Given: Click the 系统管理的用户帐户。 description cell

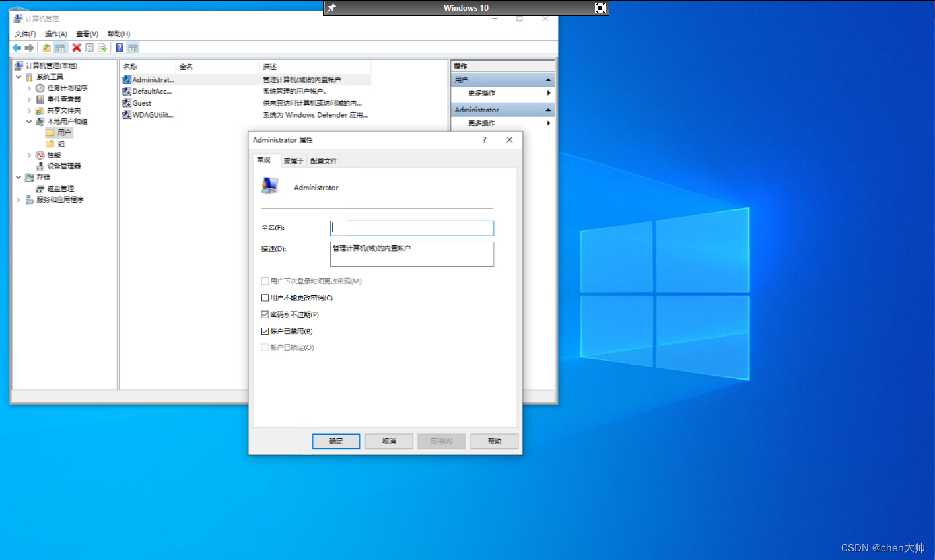Looking at the screenshot, I should click(x=294, y=91).
